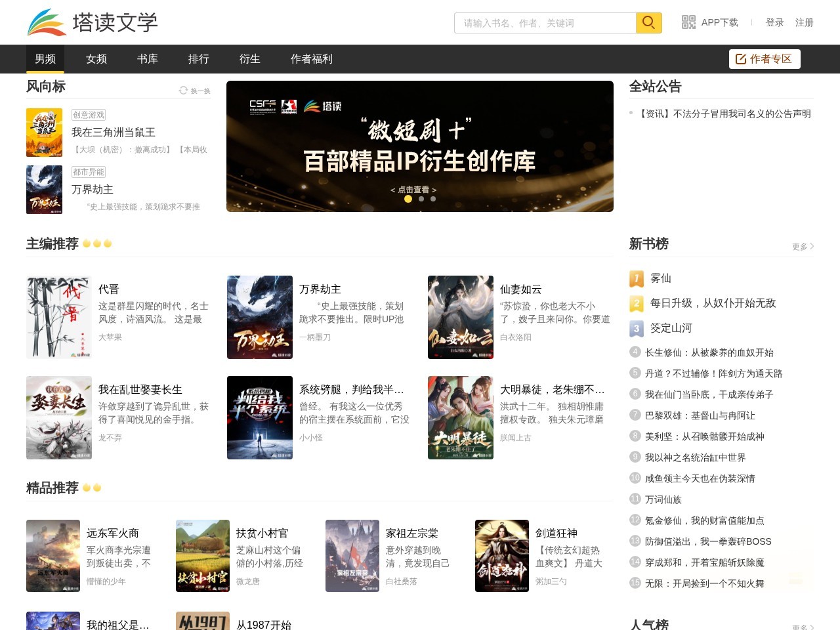Open 无限：开局捡到一个不知火舞 entry
The width and height of the screenshot is (840, 630).
(x=705, y=583)
